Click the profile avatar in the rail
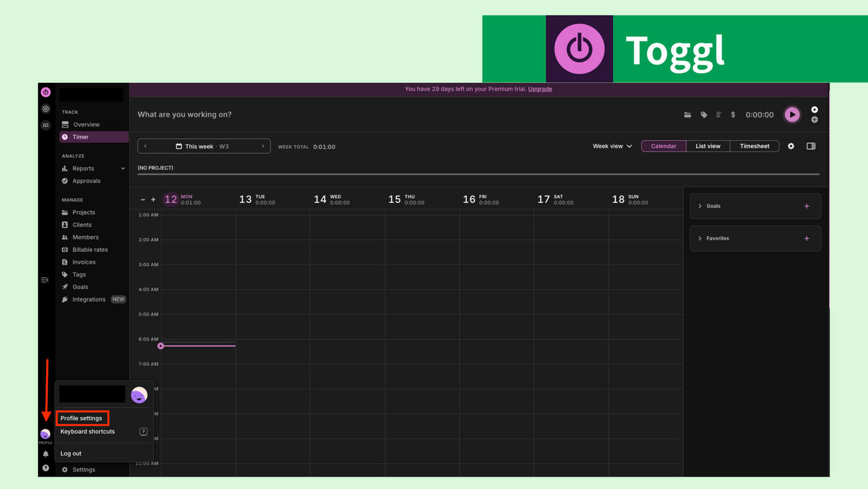Screen dimensions: 868x489 pyautogui.click(x=45, y=434)
